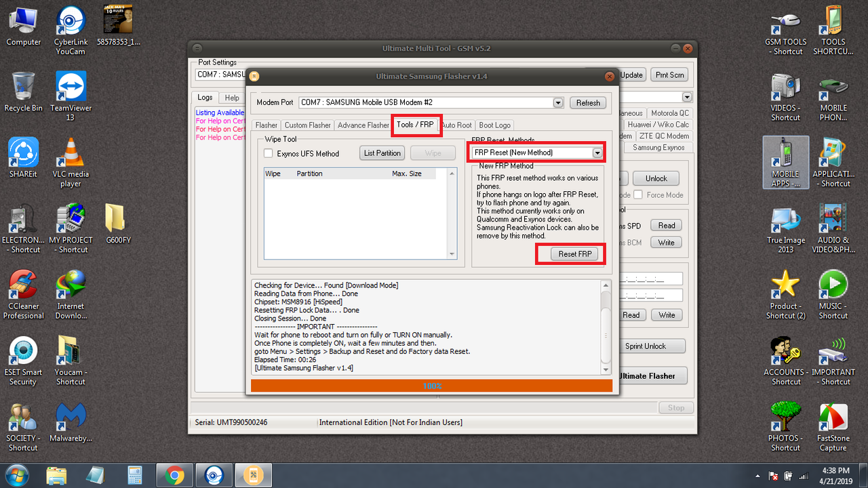This screenshot has height=488, width=868.
Task: Open the IMPORTANT shortcut icon
Action: [x=833, y=361]
